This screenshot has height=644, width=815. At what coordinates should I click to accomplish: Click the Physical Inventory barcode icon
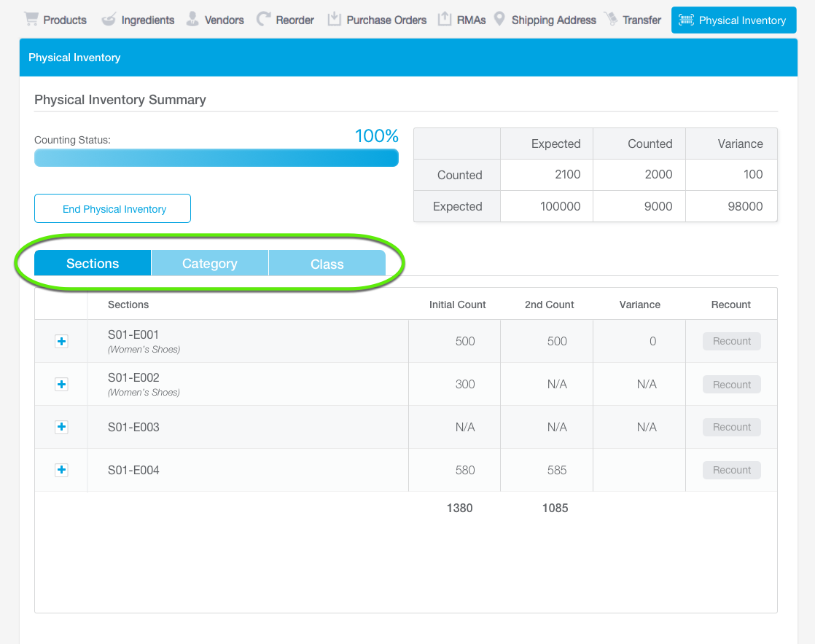click(x=686, y=20)
